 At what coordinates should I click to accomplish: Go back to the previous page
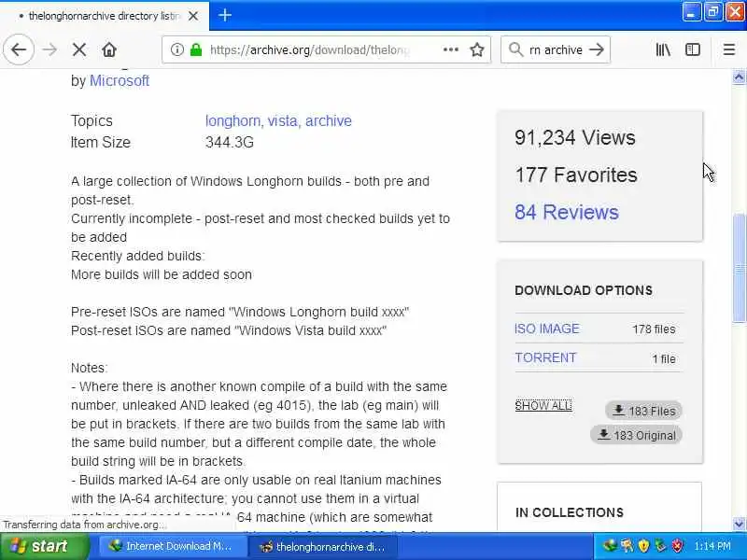click(x=19, y=49)
